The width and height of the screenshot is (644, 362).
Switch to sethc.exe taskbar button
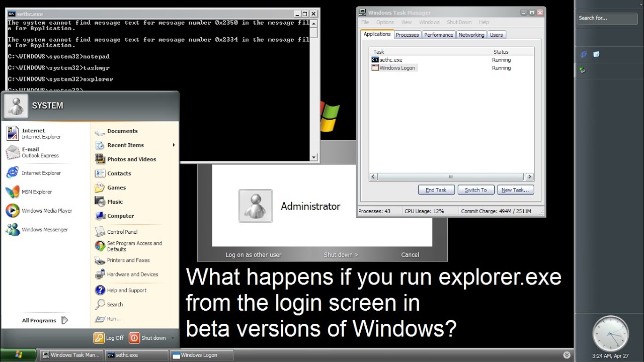click(x=136, y=355)
